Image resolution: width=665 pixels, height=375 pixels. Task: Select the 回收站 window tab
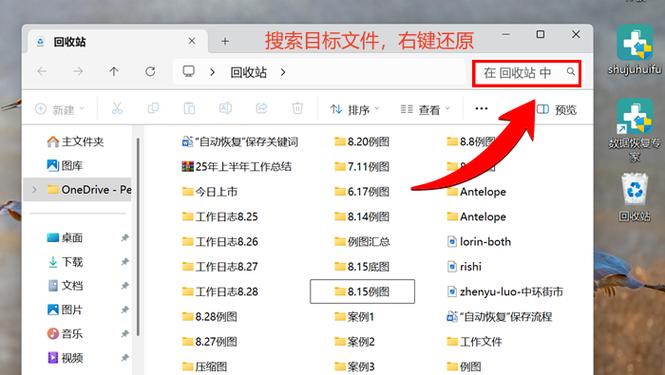tap(118, 42)
